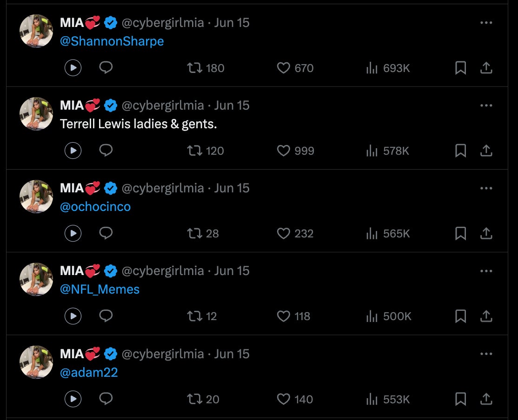Play video on the @ShannonSharpe tweet
The width and height of the screenshot is (518, 420).
pos(73,68)
